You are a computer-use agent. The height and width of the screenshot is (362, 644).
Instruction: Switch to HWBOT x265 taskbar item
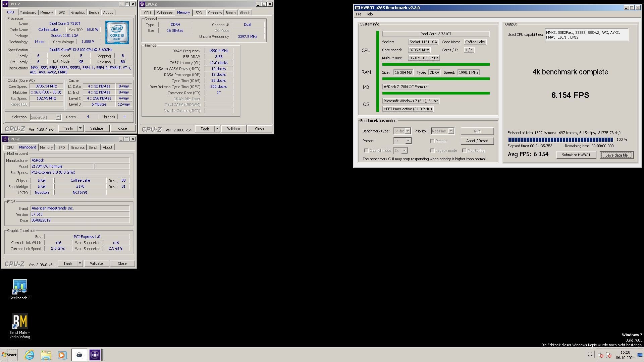pyautogui.click(x=79, y=355)
